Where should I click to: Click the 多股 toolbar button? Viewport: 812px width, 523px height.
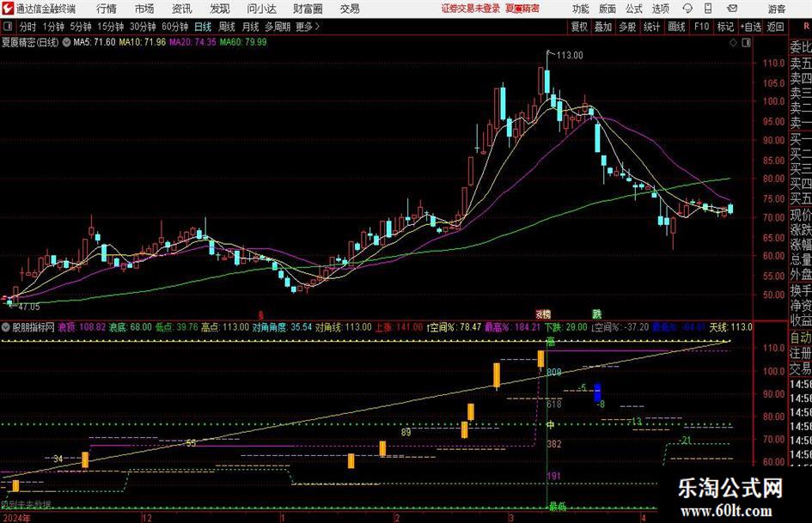tap(627, 27)
